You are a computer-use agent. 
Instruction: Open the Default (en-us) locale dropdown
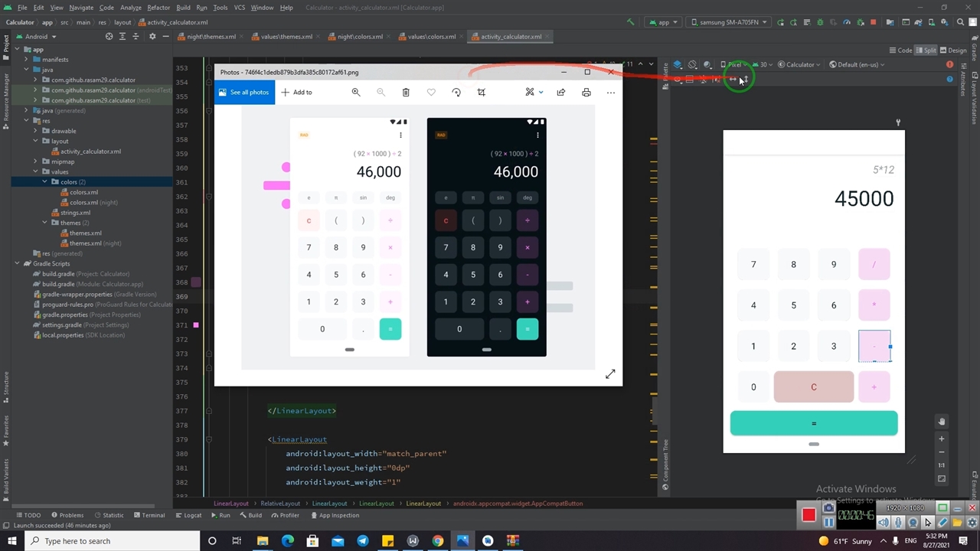(x=857, y=65)
